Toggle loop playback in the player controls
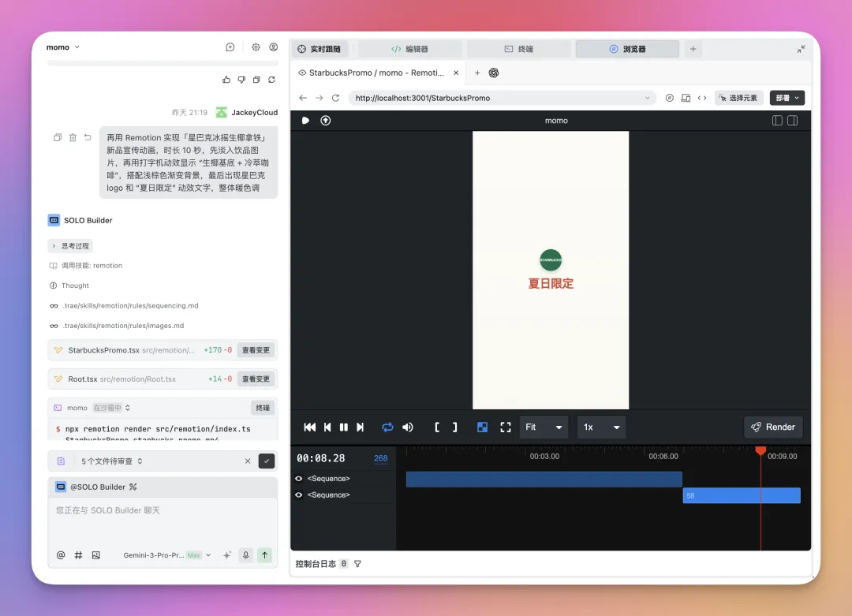This screenshot has width=852, height=616. point(387,427)
